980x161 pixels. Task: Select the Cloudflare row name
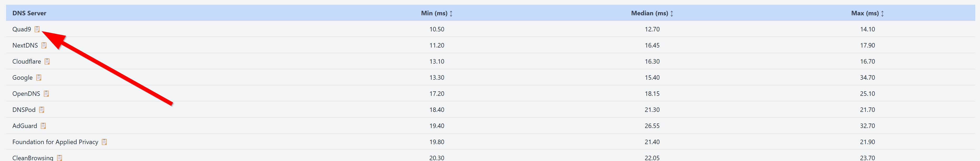click(x=27, y=61)
